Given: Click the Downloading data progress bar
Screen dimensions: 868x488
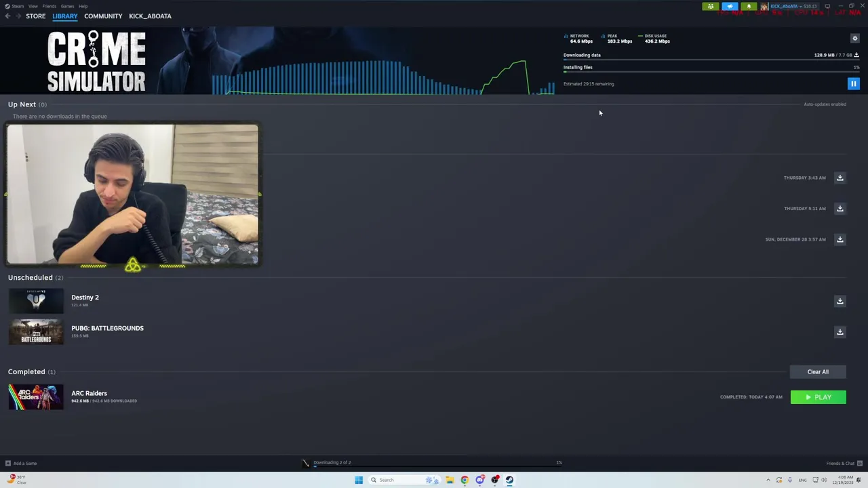Looking at the screenshot, I should coord(711,60).
